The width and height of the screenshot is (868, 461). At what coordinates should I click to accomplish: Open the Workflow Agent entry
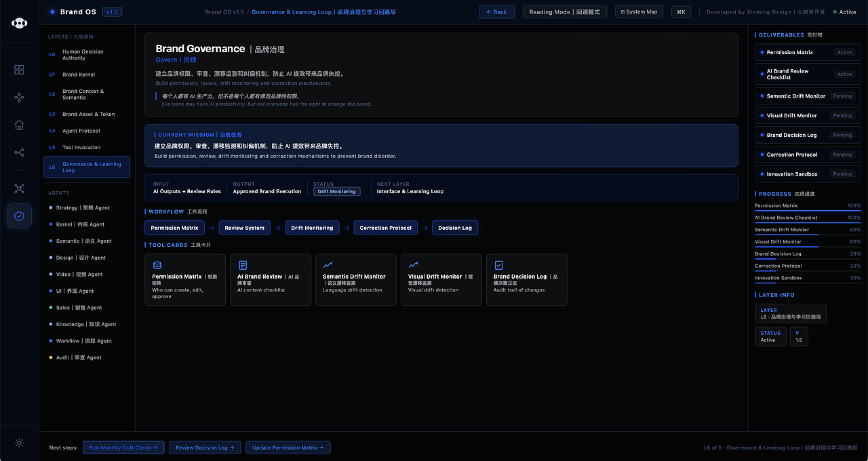(87, 341)
